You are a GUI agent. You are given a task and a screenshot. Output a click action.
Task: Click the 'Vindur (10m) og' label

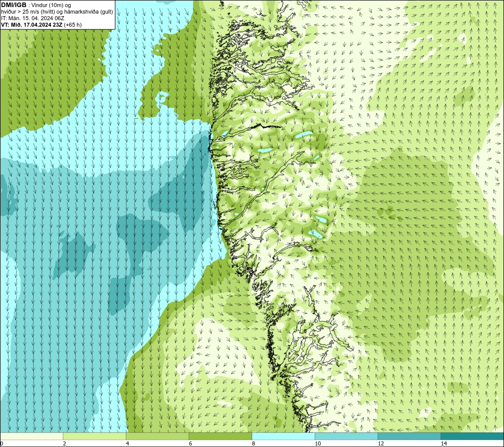tap(51, 6)
